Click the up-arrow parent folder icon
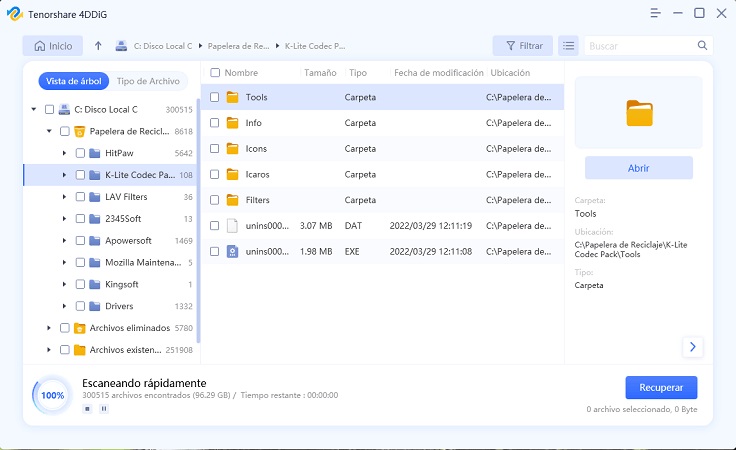This screenshot has width=736, height=450. point(98,46)
